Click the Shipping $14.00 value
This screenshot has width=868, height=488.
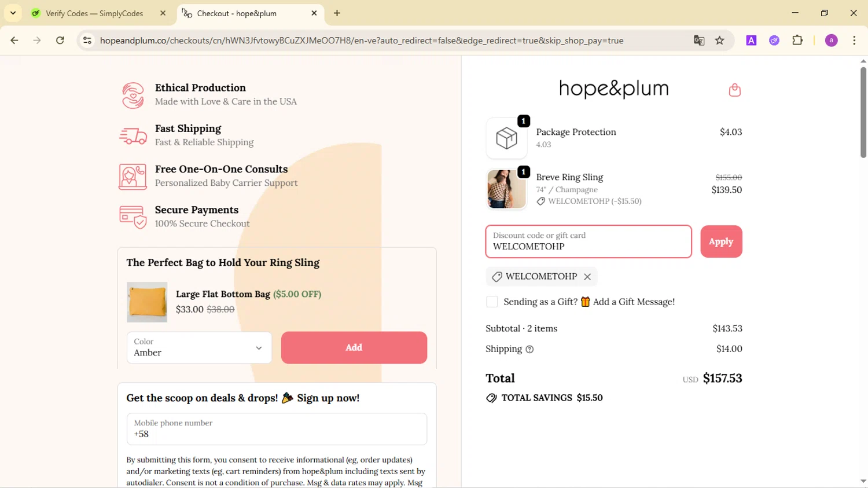pos(729,349)
